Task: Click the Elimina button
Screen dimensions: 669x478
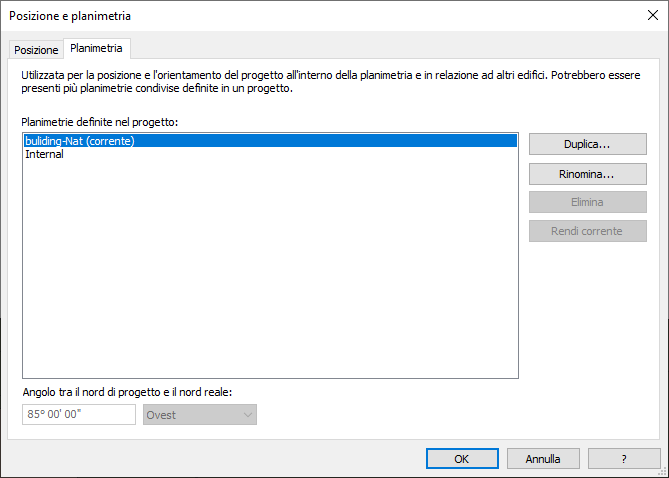Action: (x=587, y=202)
